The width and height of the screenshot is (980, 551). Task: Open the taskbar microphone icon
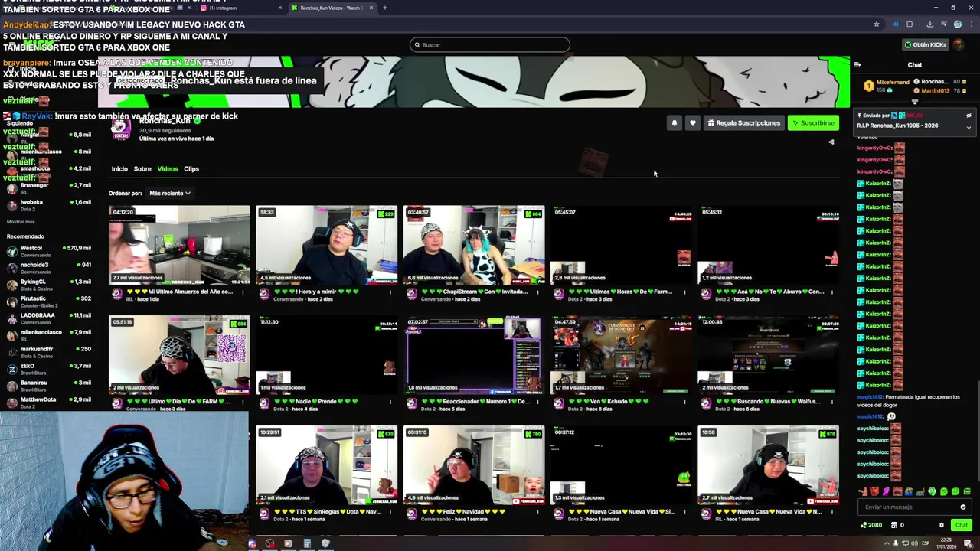pyautogui.click(x=896, y=543)
